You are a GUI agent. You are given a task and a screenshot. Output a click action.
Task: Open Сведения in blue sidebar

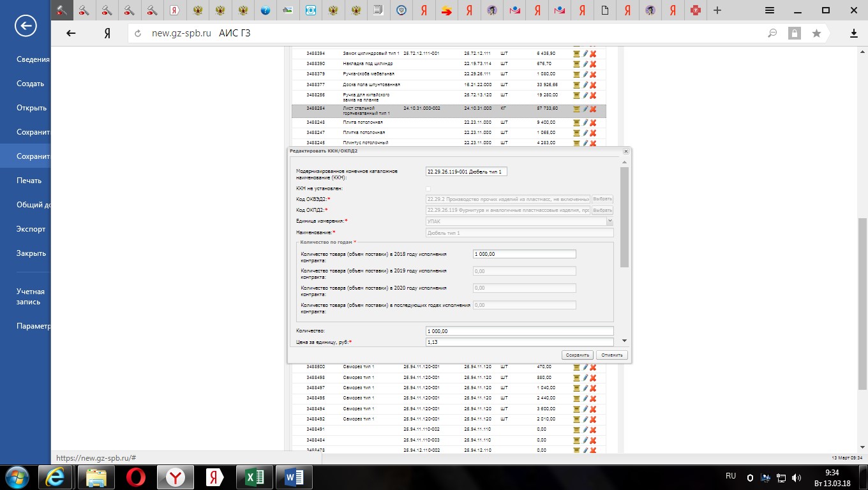[x=33, y=59]
